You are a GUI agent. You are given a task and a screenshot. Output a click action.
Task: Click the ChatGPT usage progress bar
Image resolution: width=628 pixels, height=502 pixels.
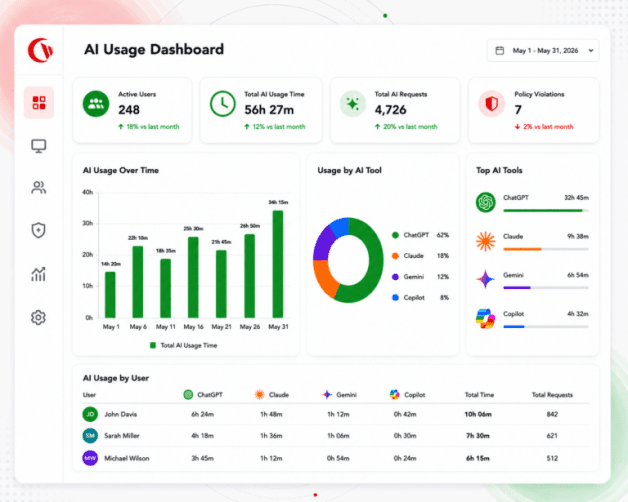(546, 210)
